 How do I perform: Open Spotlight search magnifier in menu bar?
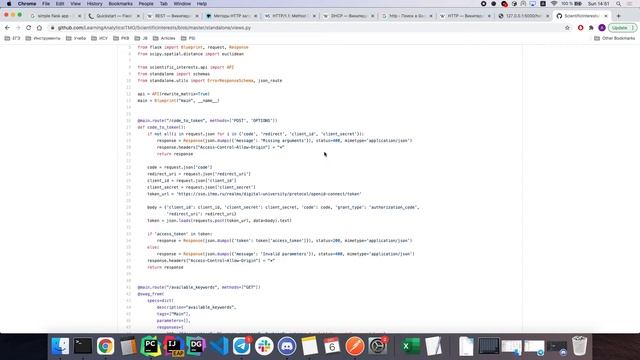(x=619, y=4)
